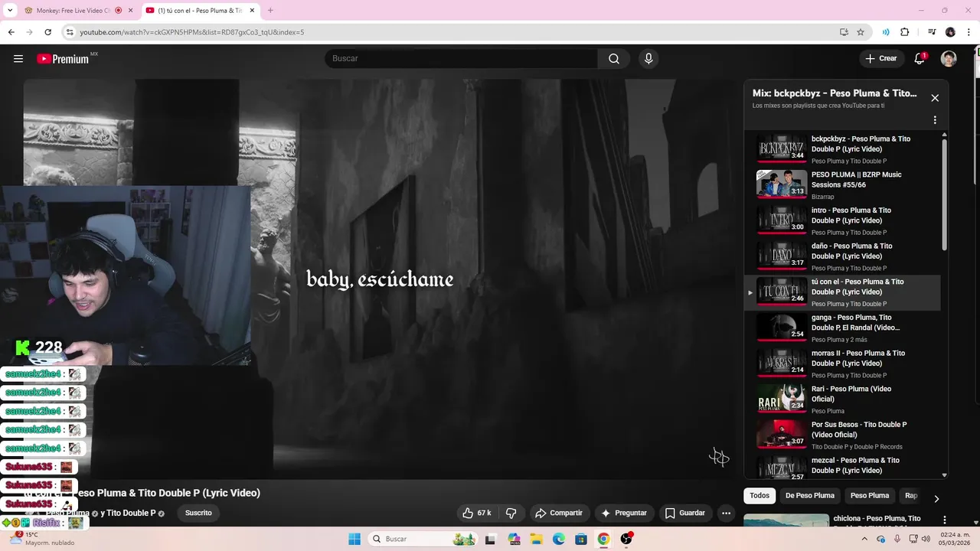Open weather widget showing 15°C

tap(42, 539)
